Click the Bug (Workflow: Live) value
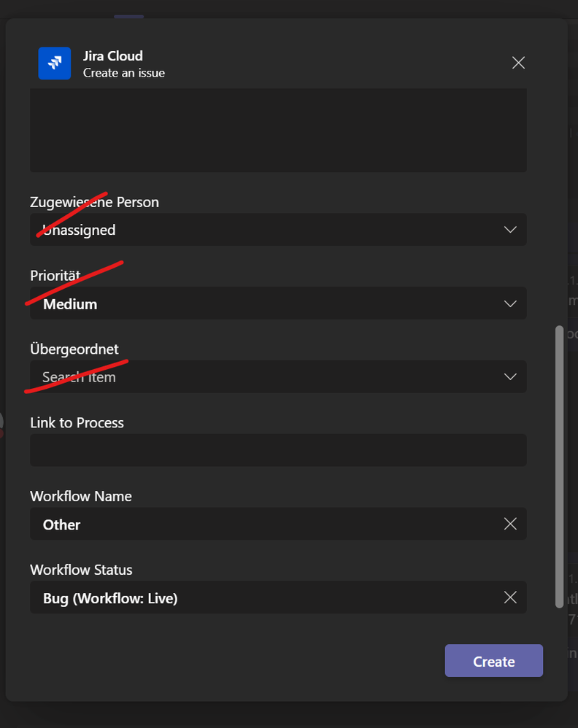578x728 pixels. (x=110, y=598)
